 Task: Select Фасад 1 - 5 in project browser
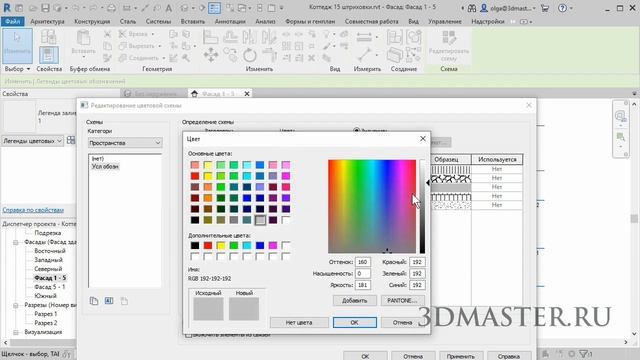tap(50, 278)
